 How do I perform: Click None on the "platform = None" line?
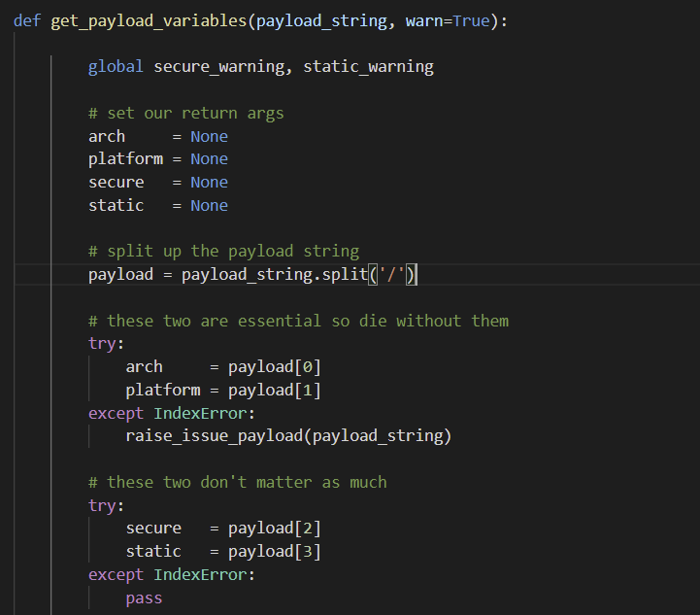tap(209, 159)
